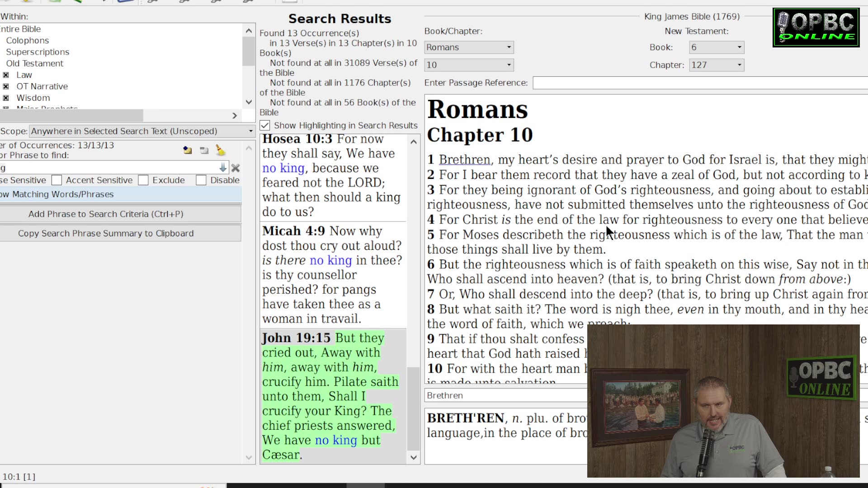Click the broom clear-search icon
Screen dimensions: 868x488
221,150
